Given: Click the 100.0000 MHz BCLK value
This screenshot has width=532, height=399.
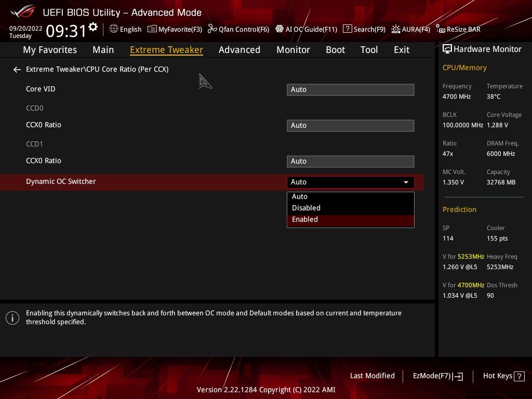Looking at the screenshot, I should point(462,125).
